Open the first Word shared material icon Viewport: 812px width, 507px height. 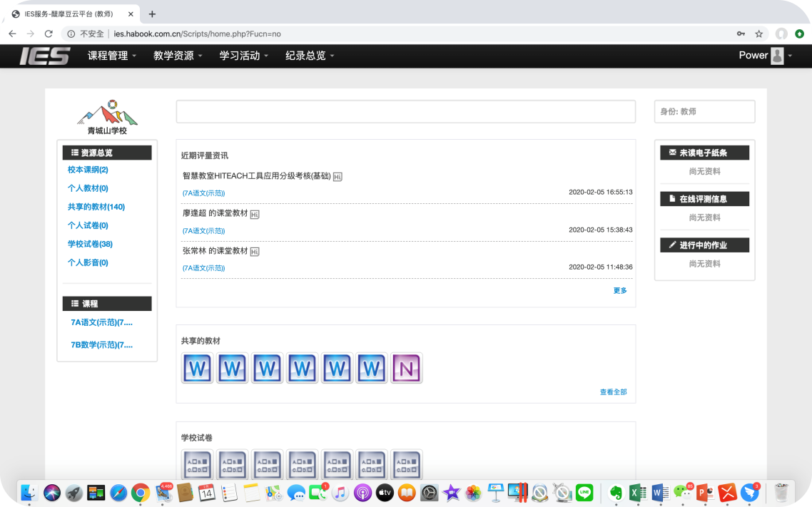[197, 368]
